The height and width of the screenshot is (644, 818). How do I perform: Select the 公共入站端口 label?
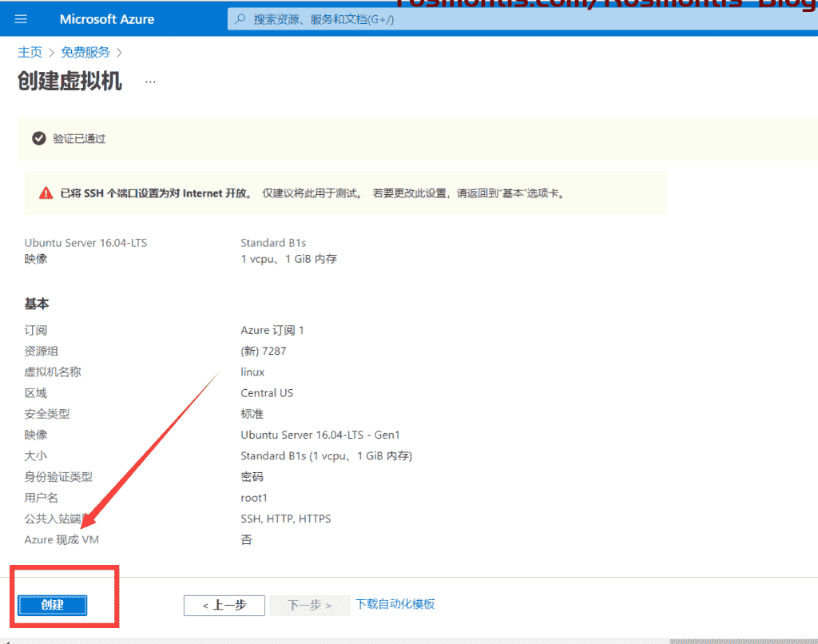click(58, 519)
